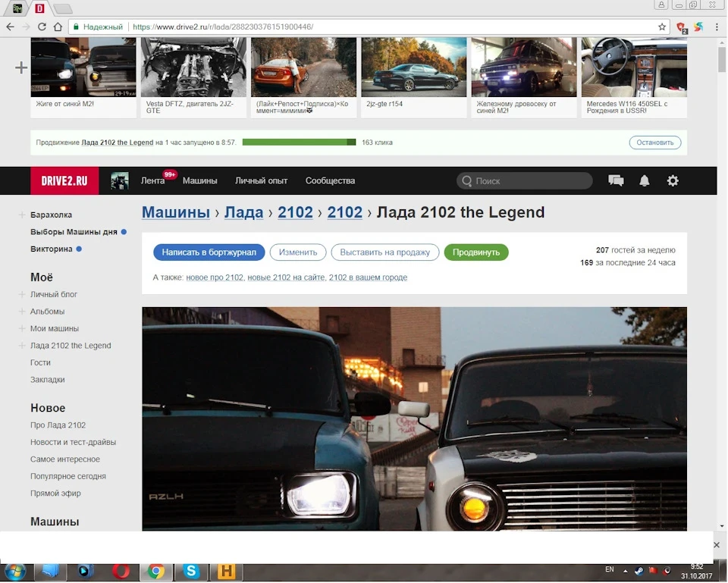Open Выборы Машины дня sidebar link
This screenshot has width=728, height=583.
pyautogui.click(x=74, y=232)
